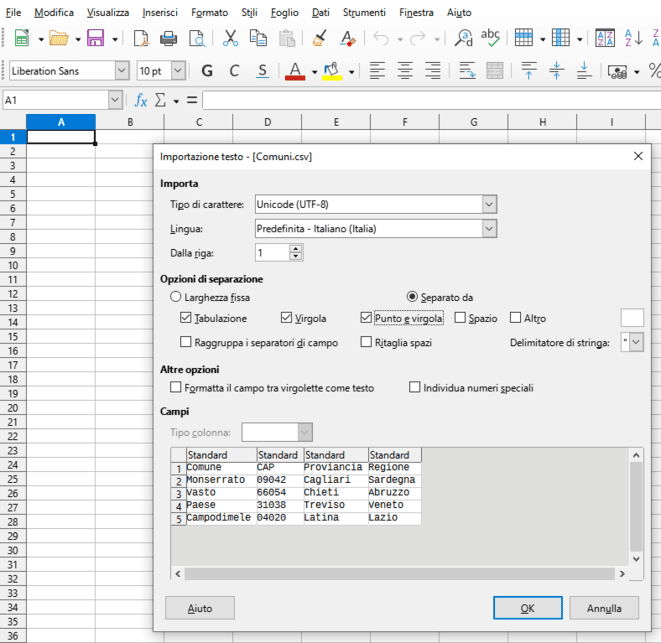This screenshot has width=661, height=643.
Task: Click the Function Wizard fx icon
Action: [x=141, y=101]
